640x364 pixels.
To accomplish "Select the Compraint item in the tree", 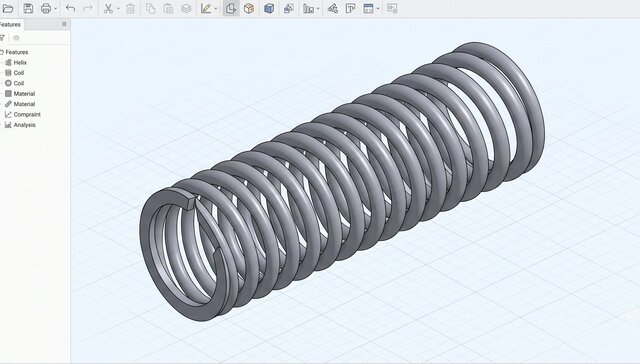I will pos(27,115).
